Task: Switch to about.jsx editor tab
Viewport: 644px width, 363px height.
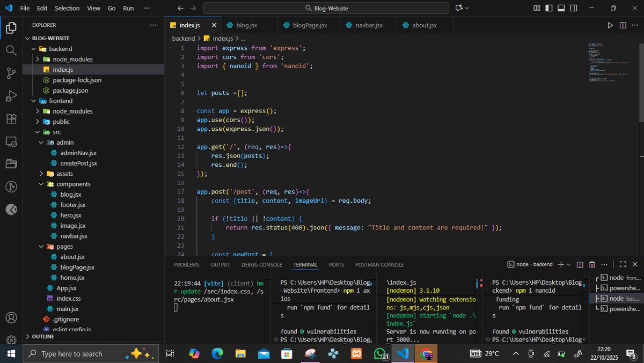Action: [x=425, y=25]
